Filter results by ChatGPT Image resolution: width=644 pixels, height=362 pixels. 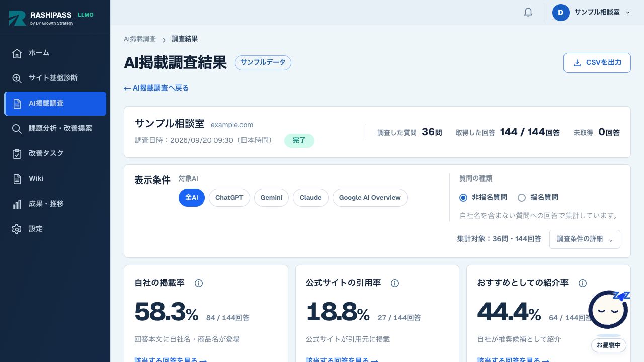229,198
